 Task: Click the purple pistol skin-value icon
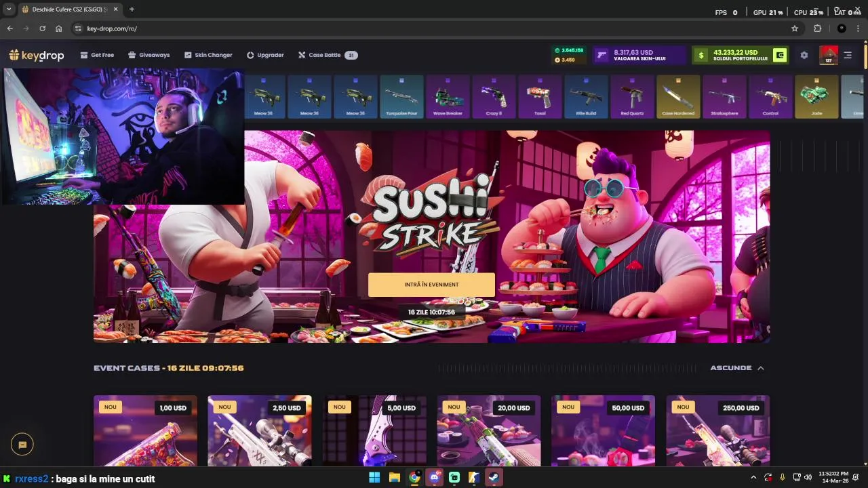601,56
